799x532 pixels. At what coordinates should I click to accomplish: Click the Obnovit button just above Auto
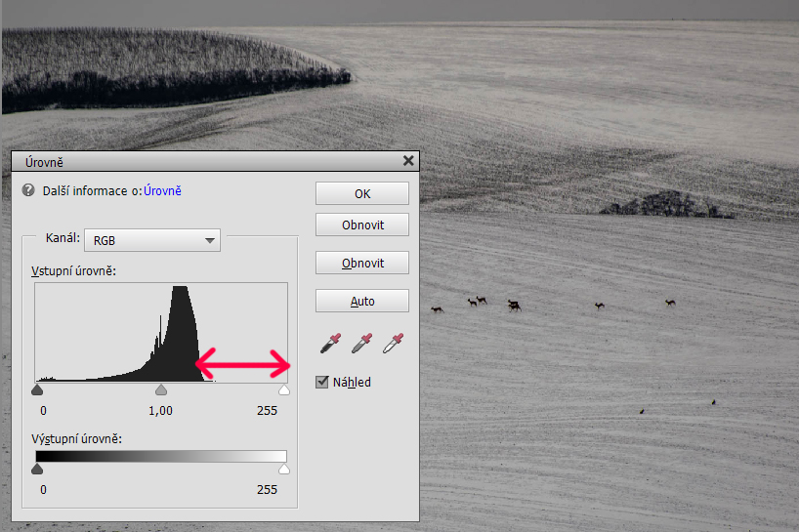pos(361,263)
